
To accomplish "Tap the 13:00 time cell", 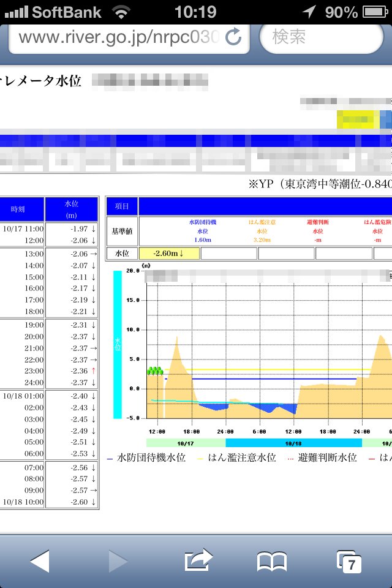I will click(34, 254).
